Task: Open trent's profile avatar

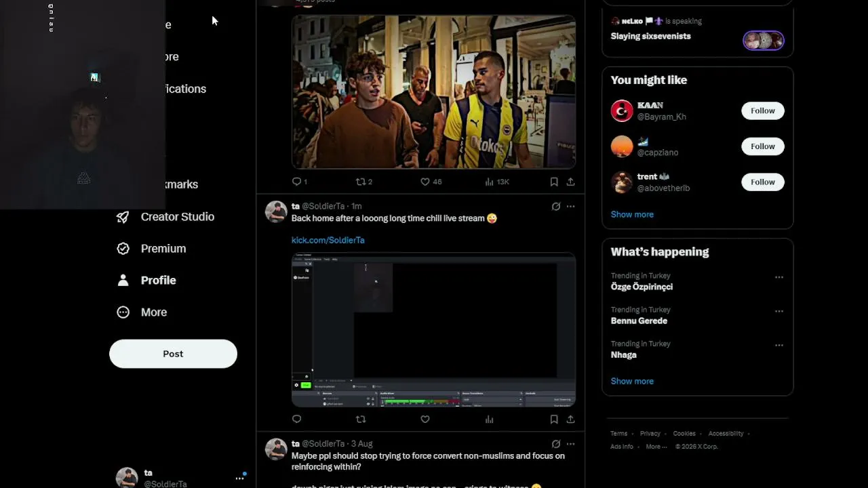Action: pyautogui.click(x=622, y=182)
